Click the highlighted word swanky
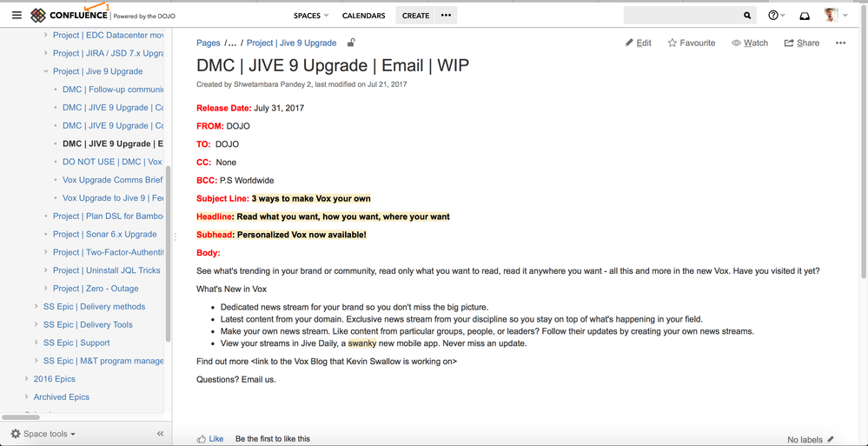Screen dimensions: 868x446 tap(362, 343)
